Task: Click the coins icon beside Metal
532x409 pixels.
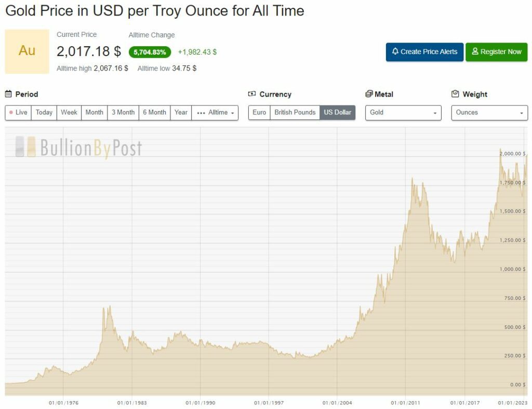Action: click(x=369, y=94)
